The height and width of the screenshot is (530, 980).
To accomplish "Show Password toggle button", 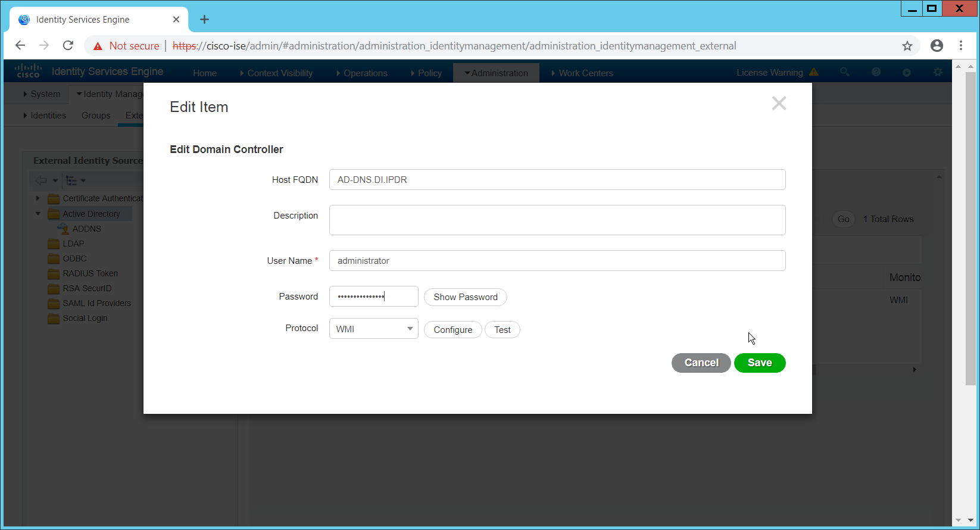I will (x=465, y=297).
